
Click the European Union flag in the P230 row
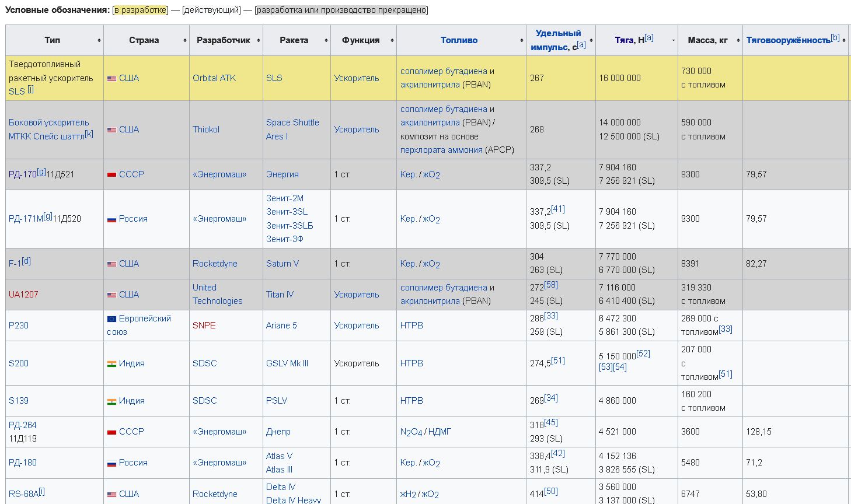111,319
